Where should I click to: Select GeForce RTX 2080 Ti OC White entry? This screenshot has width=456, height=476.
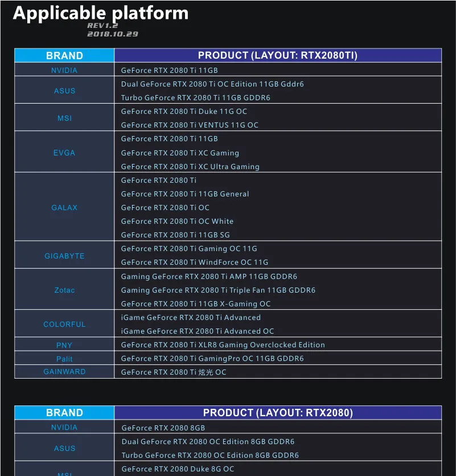(177, 221)
